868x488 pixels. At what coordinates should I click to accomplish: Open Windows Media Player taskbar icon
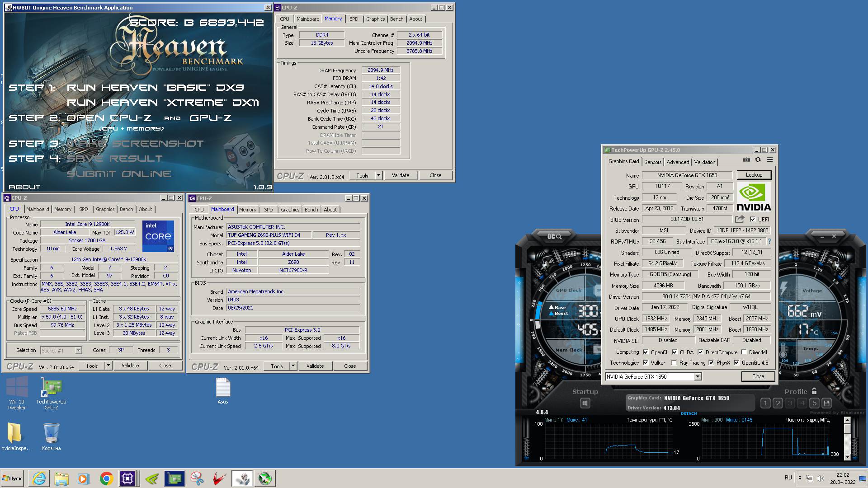coord(84,479)
